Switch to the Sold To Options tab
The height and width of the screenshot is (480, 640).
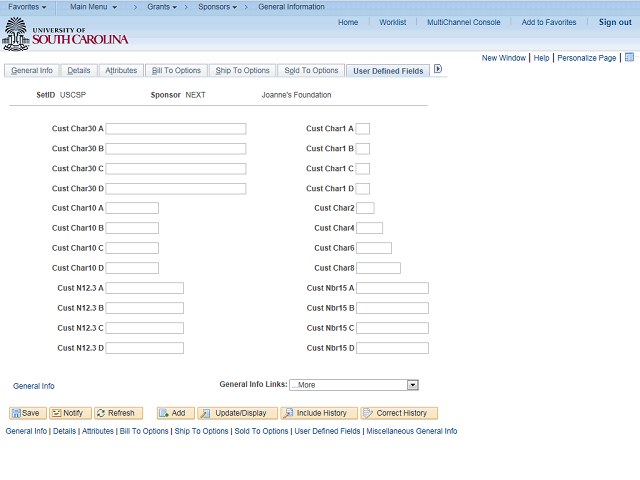point(311,71)
